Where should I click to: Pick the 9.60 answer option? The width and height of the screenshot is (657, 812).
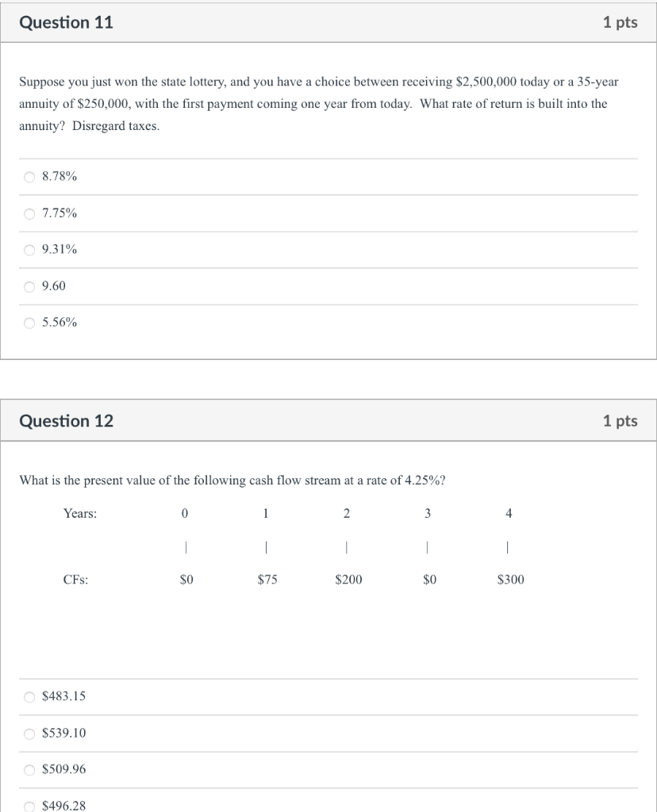click(x=28, y=286)
